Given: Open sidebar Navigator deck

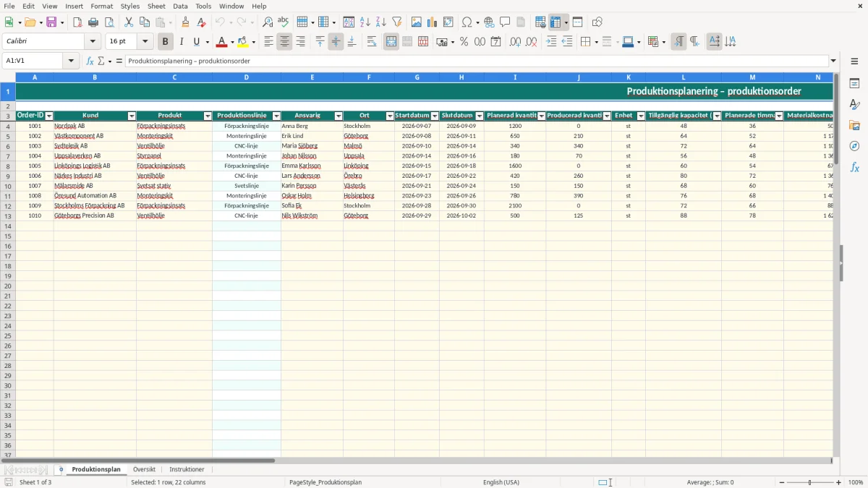Looking at the screenshot, I should click(854, 147).
